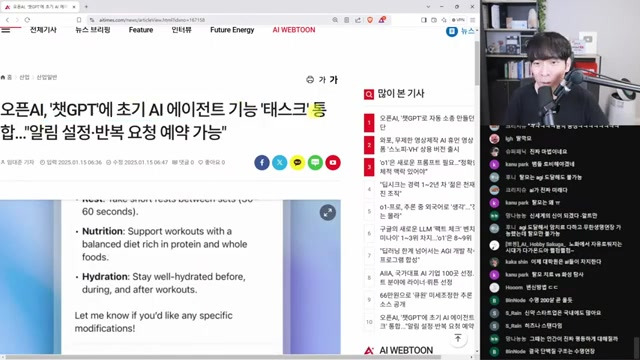Open a new browser tab with plus
Screen dimensions: 640x360
[86, 7]
